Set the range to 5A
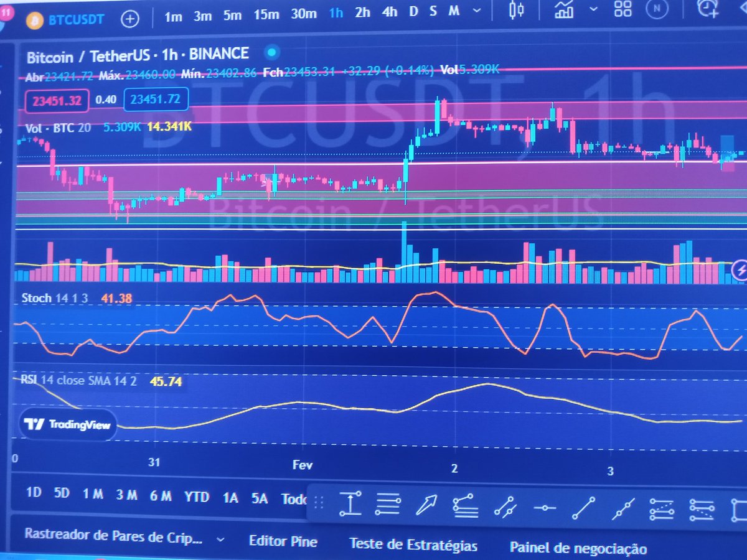Image resolution: width=747 pixels, height=560 pixels. pyautogui.click(x=260, y=498)
